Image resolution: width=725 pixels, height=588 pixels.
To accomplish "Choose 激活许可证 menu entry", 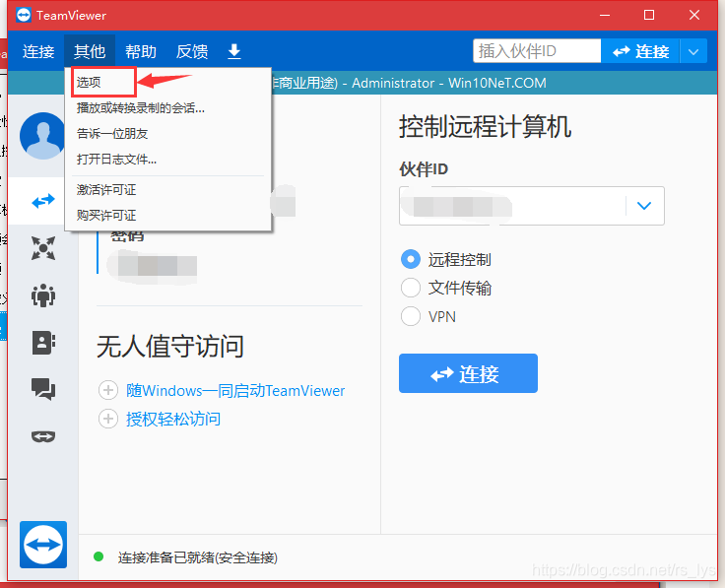I will pyautogui.click(x=167, y=189).
